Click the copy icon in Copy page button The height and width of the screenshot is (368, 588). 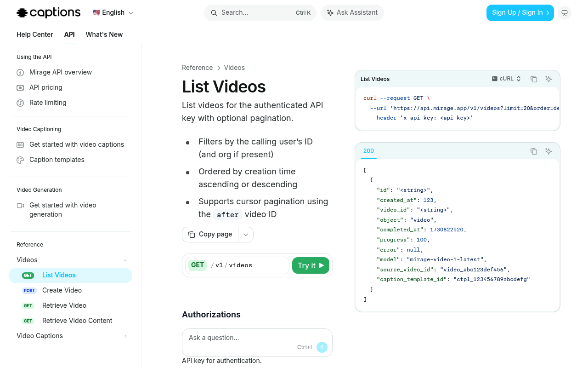pyautogui.click(x=192, y=235)
